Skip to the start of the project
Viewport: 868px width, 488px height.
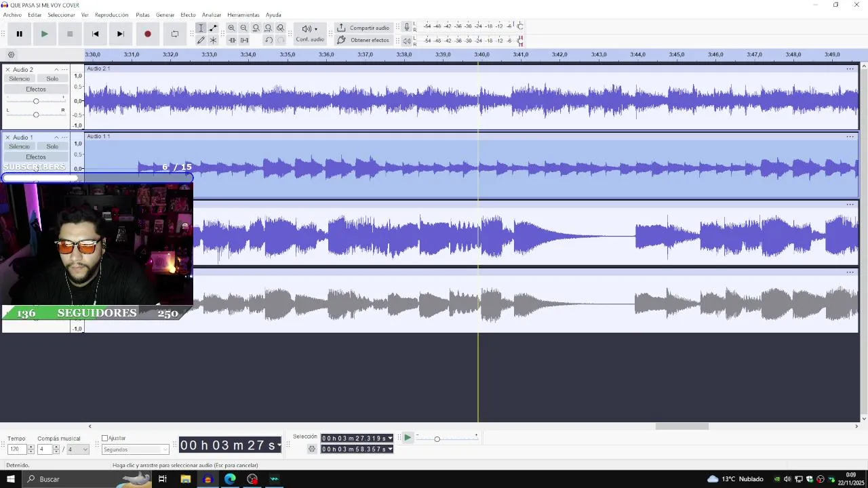(x=95, y=34)
